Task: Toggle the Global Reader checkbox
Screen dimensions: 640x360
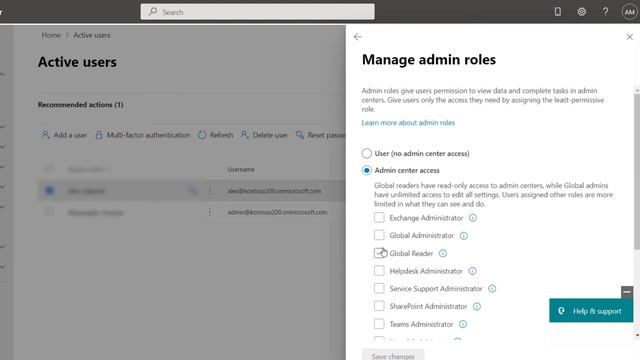Action: click(379, 253)
